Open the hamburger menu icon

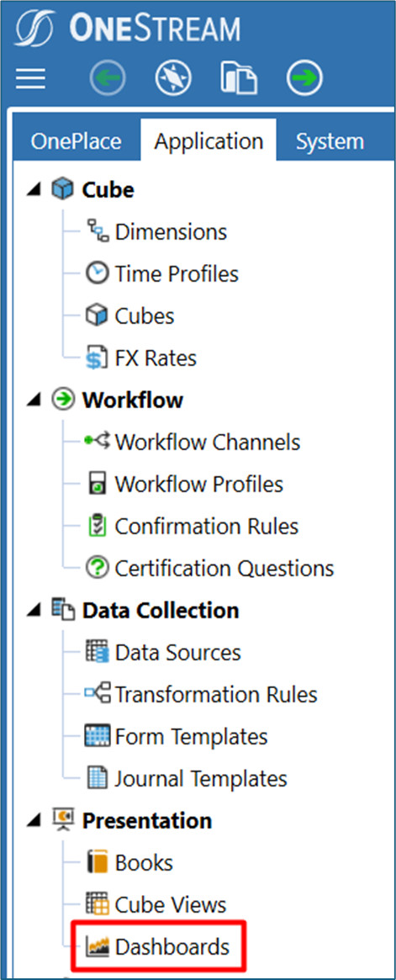pos(30,79)
